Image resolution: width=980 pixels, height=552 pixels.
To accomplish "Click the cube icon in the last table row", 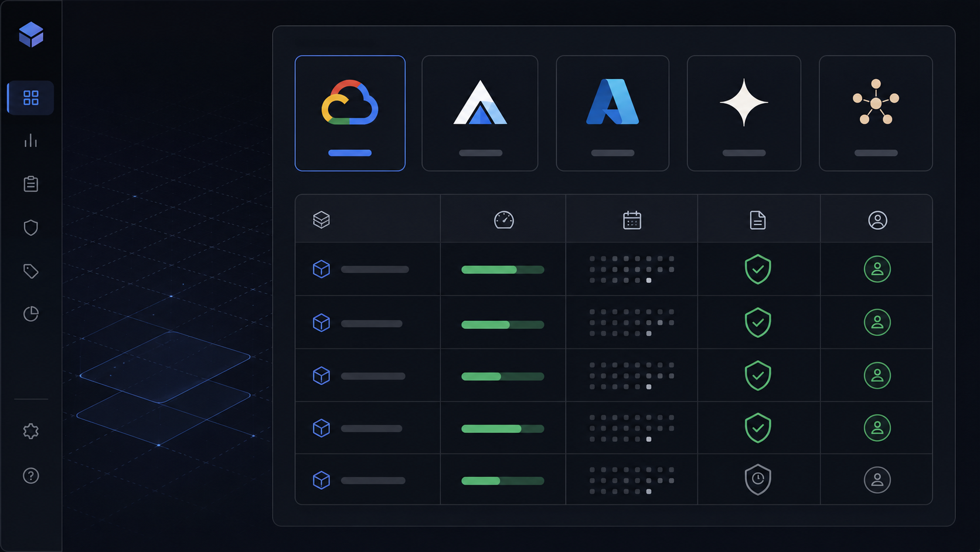I will (x=321, y=480).
